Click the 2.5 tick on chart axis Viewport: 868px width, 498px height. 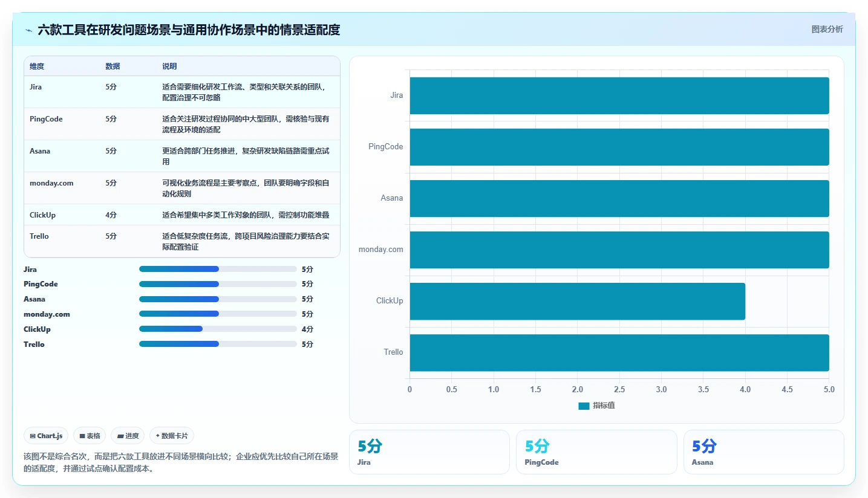619,390
